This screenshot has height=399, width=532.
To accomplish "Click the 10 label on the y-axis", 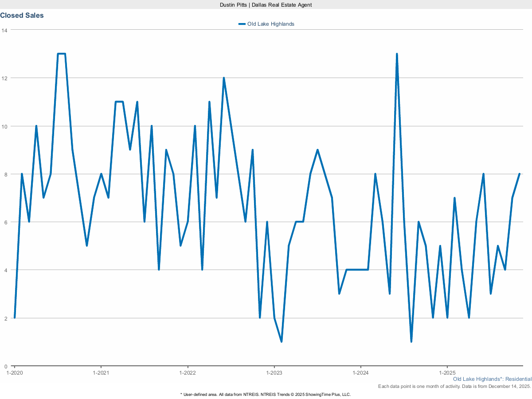I will (x=4, y=126).
